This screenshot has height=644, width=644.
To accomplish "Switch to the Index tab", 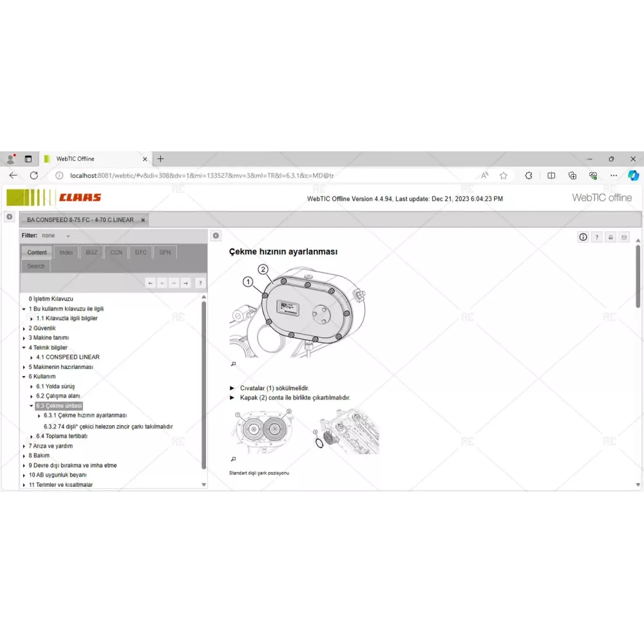I will pos(66,252).
